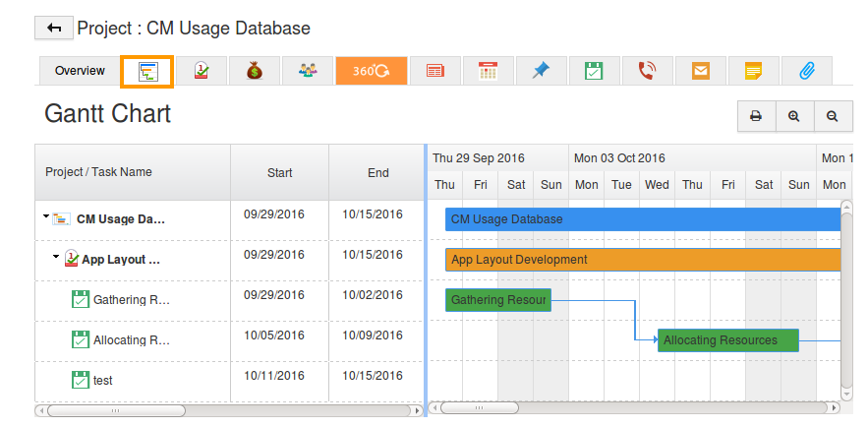Click the green Gathering Resour bar
This screenshot has width=868, height=427.
(x=498, y=300)
